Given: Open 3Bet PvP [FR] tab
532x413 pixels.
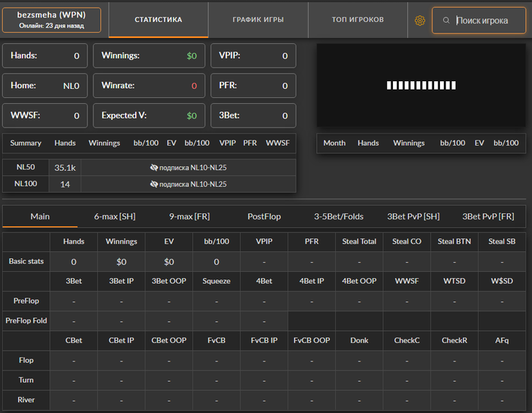Looking at the screenshot, I should coord(488,216).
